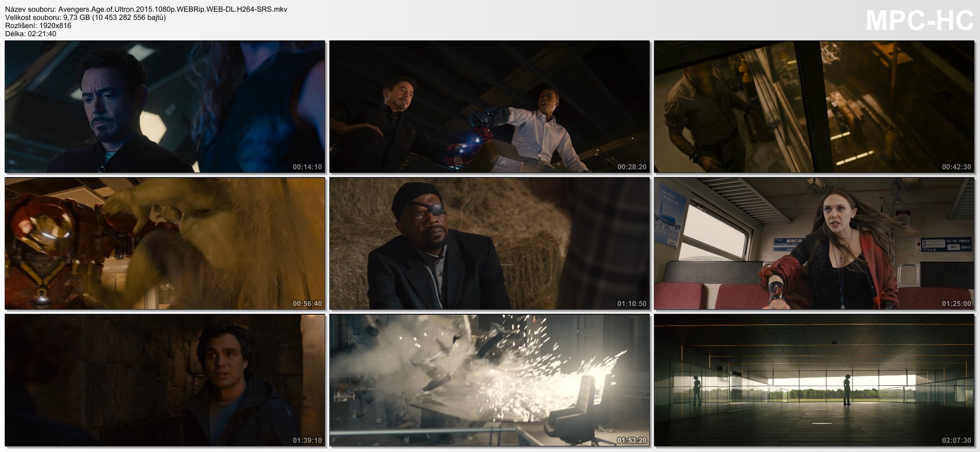The height and width of the screenshot is (452, 980).
Task: Open the thumbnail at 00:14:10
Action: 165,107
